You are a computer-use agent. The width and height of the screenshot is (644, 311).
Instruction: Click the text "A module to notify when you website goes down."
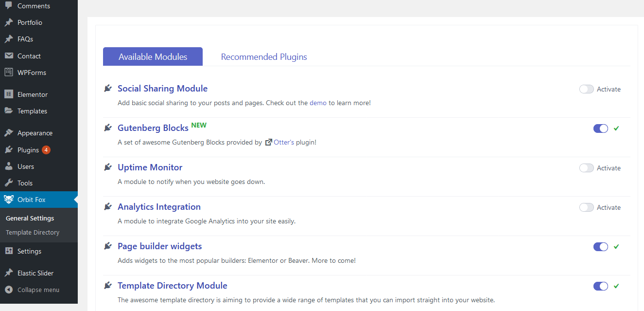191,182
